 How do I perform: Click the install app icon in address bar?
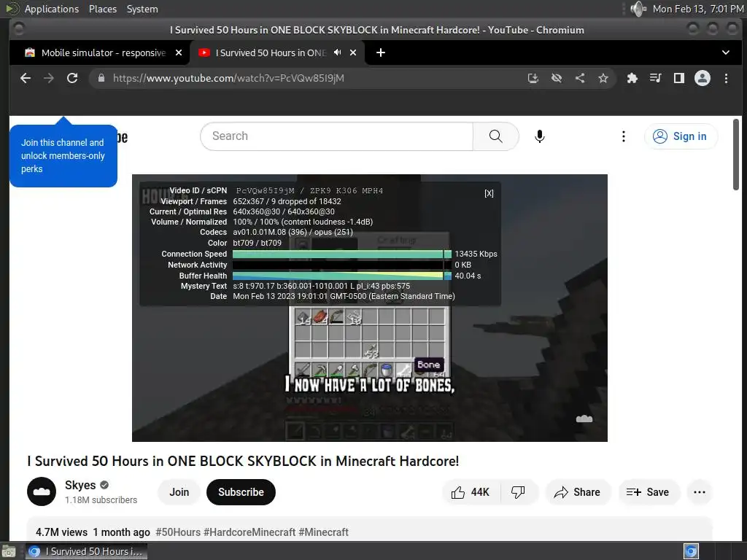click(533, 78)
